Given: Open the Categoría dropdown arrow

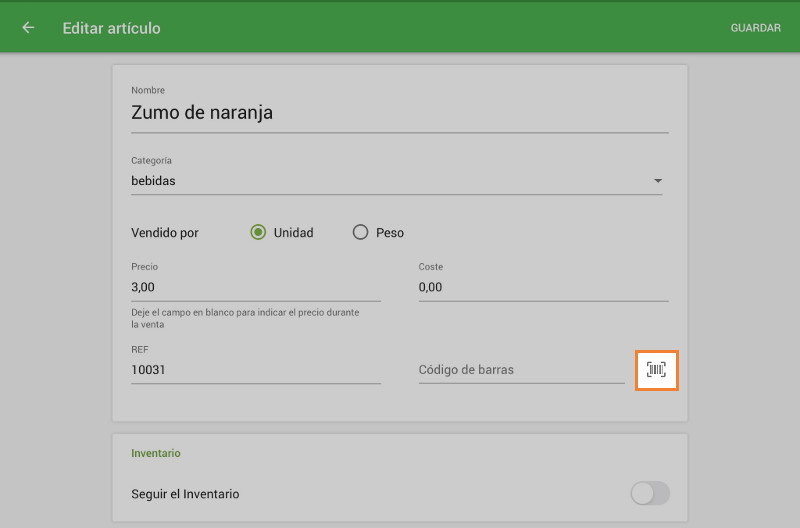Looking at the screenshot, I should tap(657, 181).
